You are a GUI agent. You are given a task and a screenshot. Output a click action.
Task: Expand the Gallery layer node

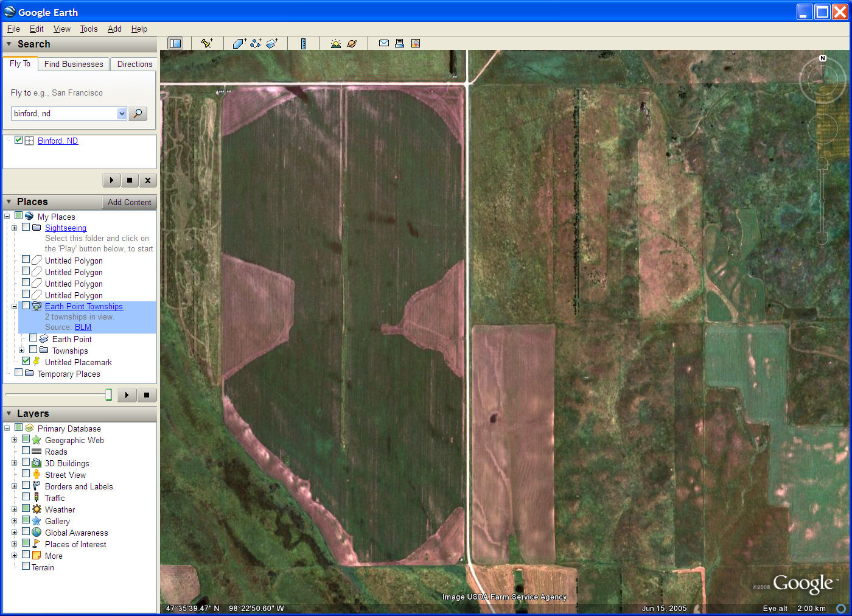tap(14, 520)
